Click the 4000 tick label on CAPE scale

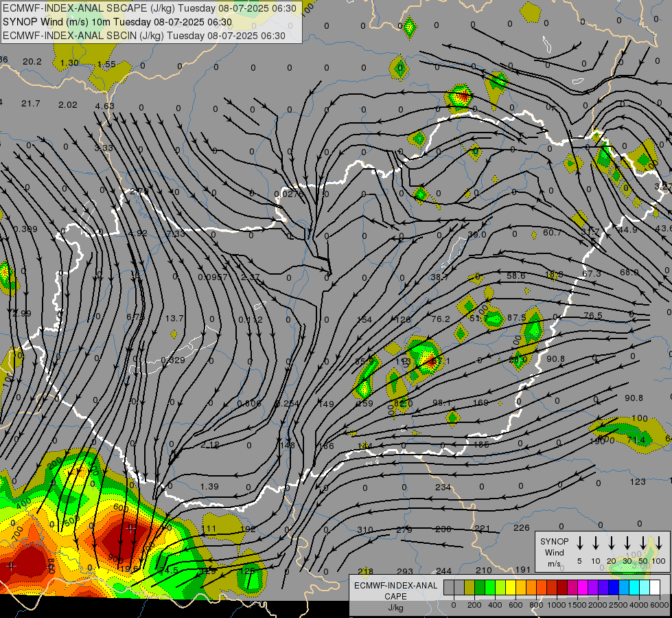[639, 605]
